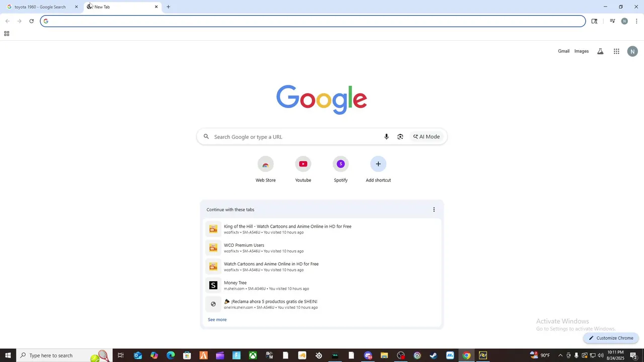Image resolution: width=644 pixels, height=362 pixels.
Task: Close the New Tab tab
Action: [x=156, y=7]
